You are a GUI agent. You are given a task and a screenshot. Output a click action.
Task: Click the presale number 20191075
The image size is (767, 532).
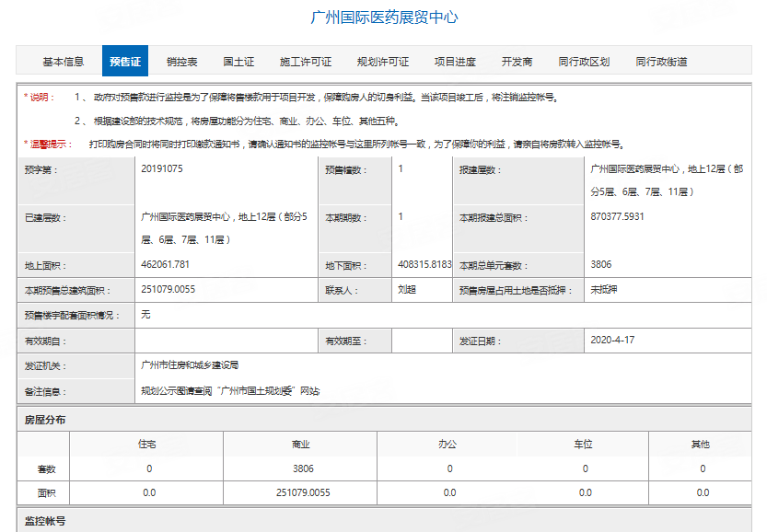click(x=162, y=169)
